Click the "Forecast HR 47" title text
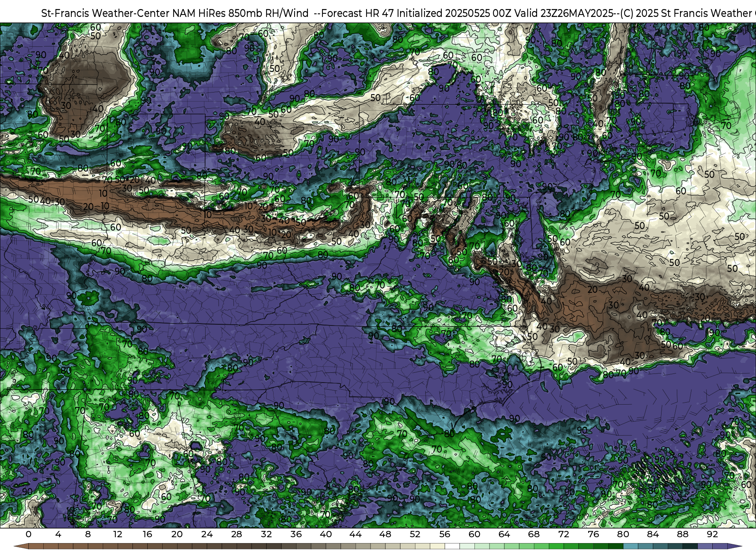Viewport: 756px width, 551px height. pos(358,13)
